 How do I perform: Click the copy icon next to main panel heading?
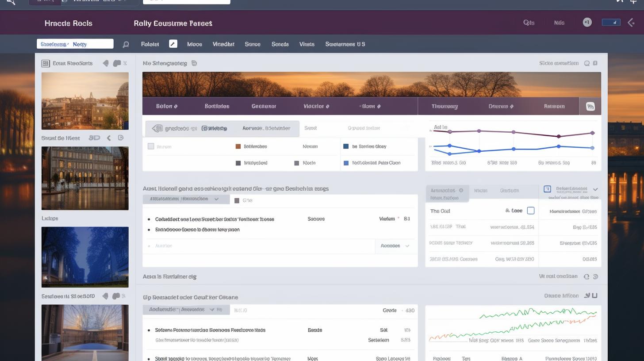(x=194, y=63)
